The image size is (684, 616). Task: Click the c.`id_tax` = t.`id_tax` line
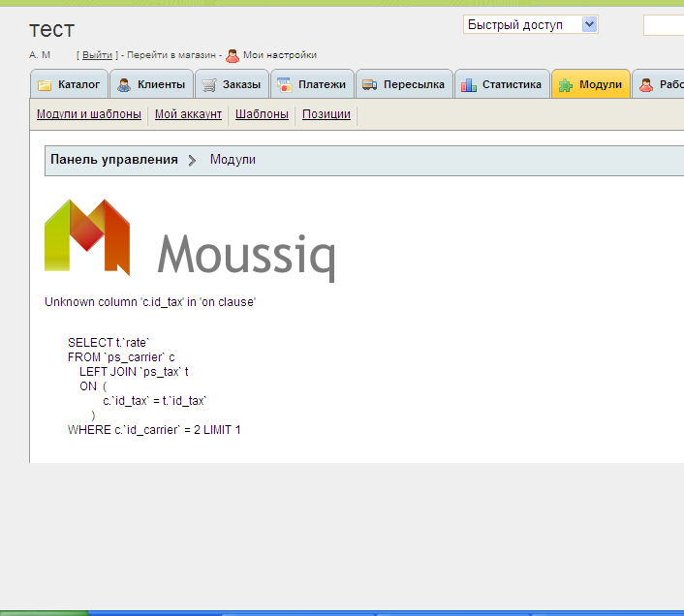(155, 401)
